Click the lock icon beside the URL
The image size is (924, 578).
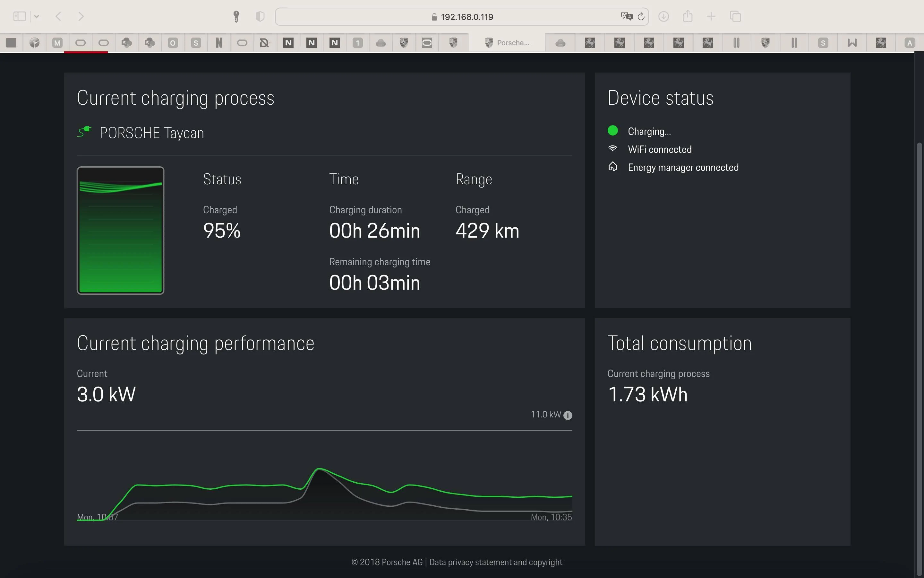coord(434,17)
